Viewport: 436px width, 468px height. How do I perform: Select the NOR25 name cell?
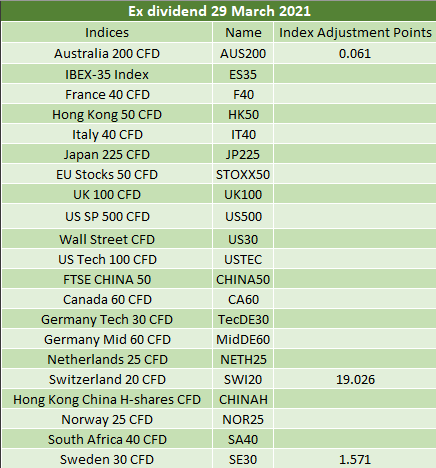click(x=243, y=419)
